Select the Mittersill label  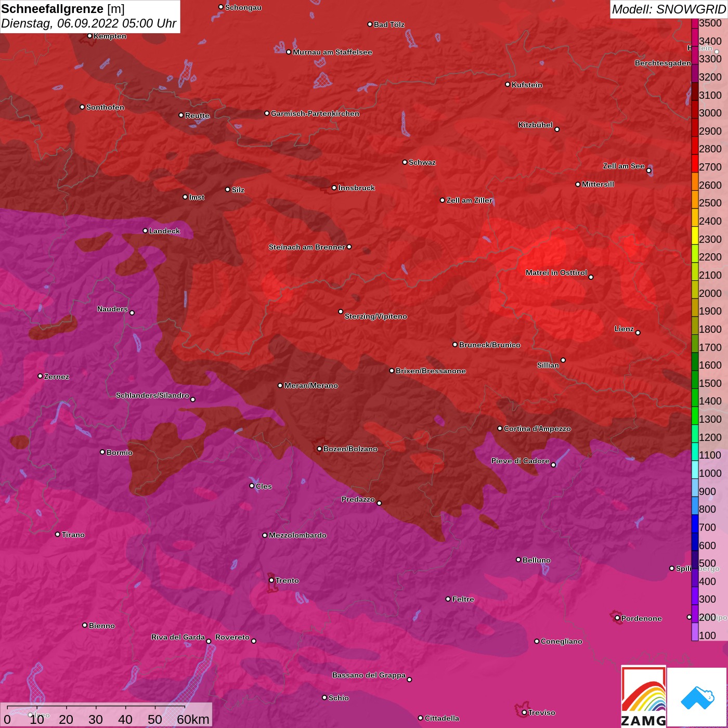click(598, 184)
